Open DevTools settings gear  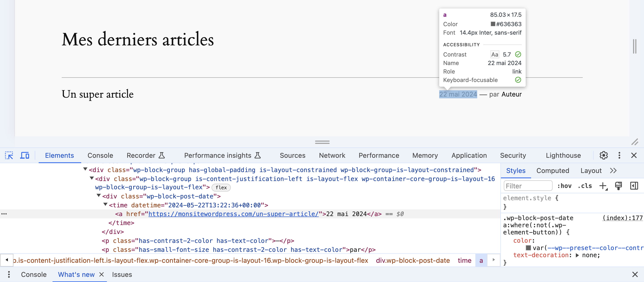point(604,155)
